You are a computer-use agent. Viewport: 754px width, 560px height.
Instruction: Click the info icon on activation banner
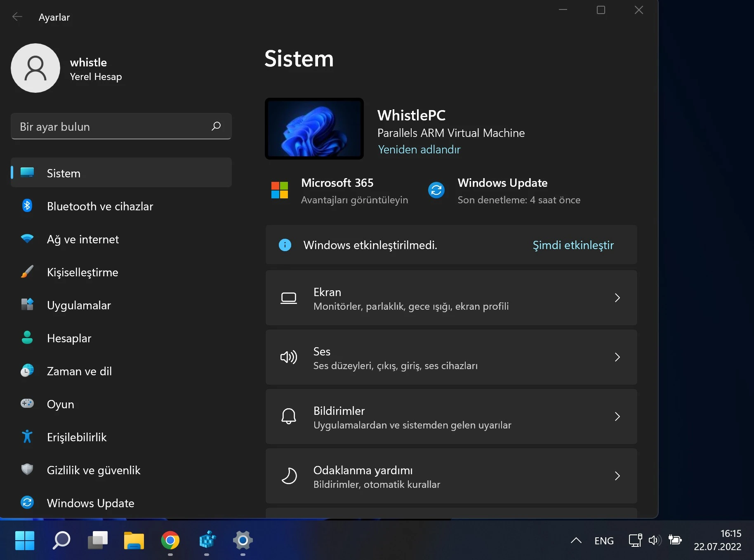285,245
